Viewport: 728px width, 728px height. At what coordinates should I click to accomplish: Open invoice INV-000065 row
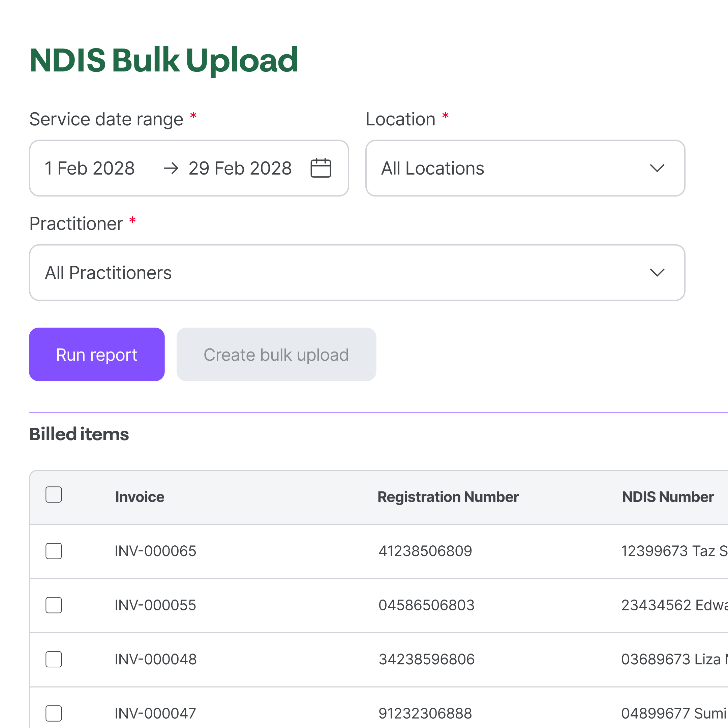379,551
